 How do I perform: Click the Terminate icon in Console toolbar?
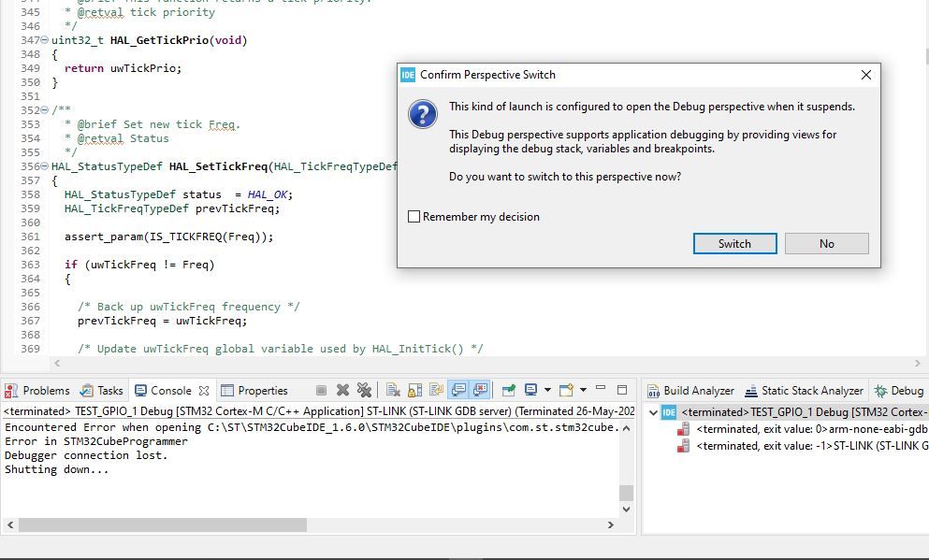pyautogui.click(x=321, y=390)
